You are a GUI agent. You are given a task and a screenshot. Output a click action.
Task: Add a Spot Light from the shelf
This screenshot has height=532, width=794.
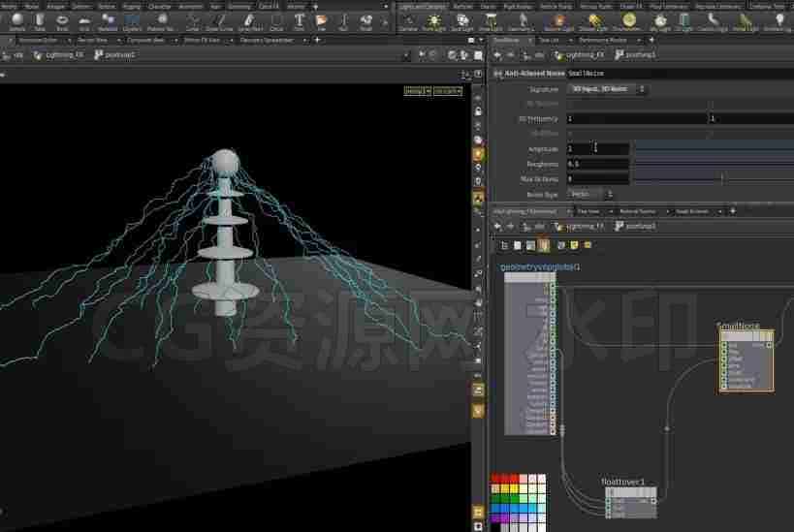coord(461,21)
